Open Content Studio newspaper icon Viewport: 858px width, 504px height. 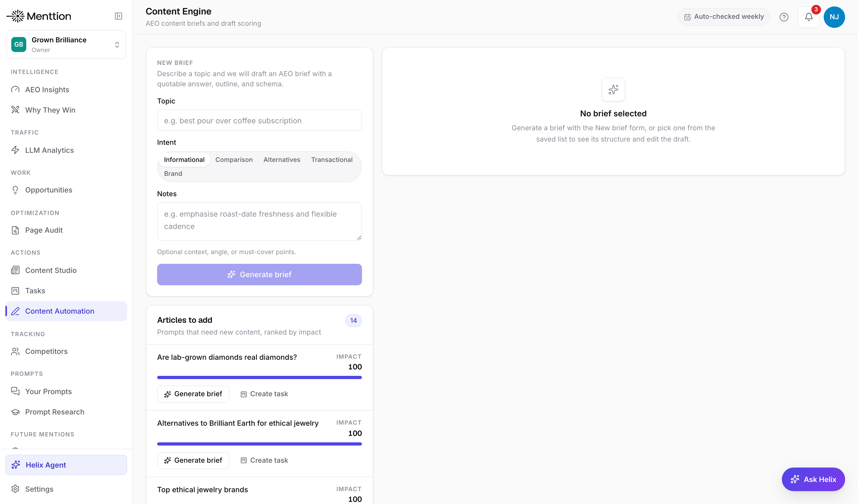(15, 270)
